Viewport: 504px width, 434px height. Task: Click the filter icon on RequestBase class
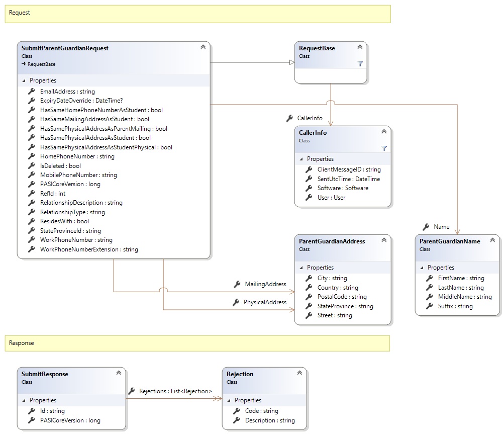[x=360, y=64]
